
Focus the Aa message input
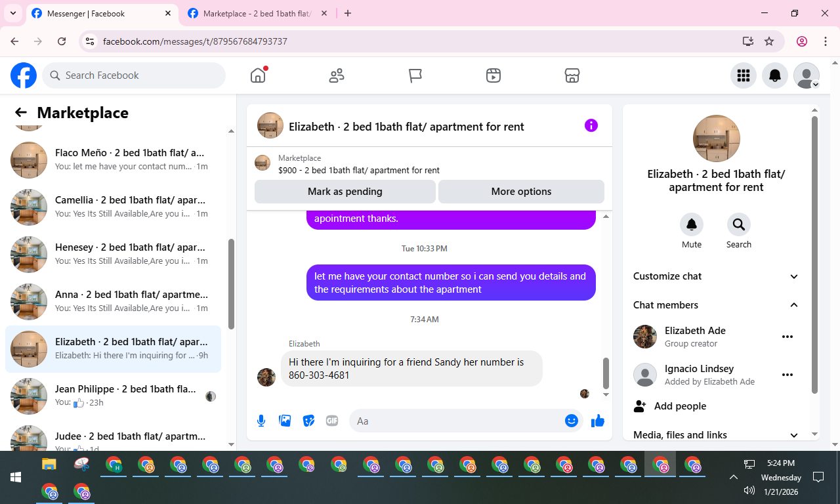457,421
